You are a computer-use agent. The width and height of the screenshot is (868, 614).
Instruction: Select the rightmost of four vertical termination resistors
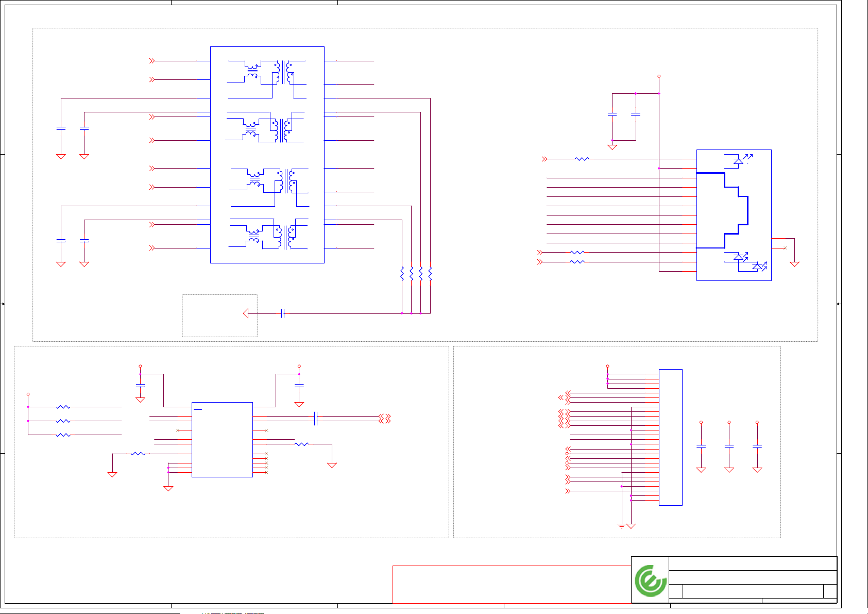tap(430, 274)
